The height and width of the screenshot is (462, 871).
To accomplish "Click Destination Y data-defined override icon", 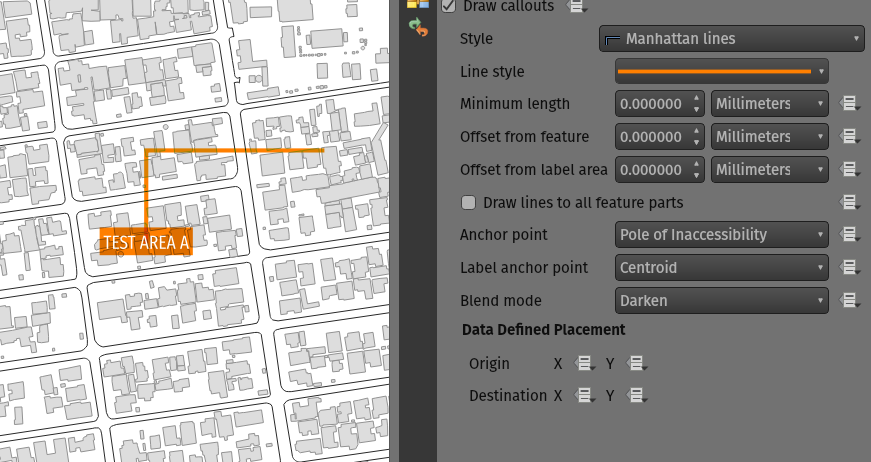I will (636, 396).
